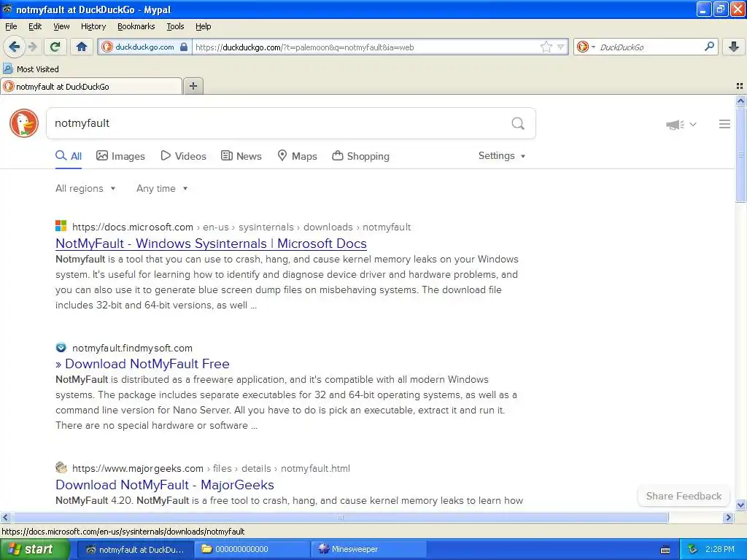Bookmark this page with the star icon
Screen dimensions: 747x560
click(x=546, y=47)
